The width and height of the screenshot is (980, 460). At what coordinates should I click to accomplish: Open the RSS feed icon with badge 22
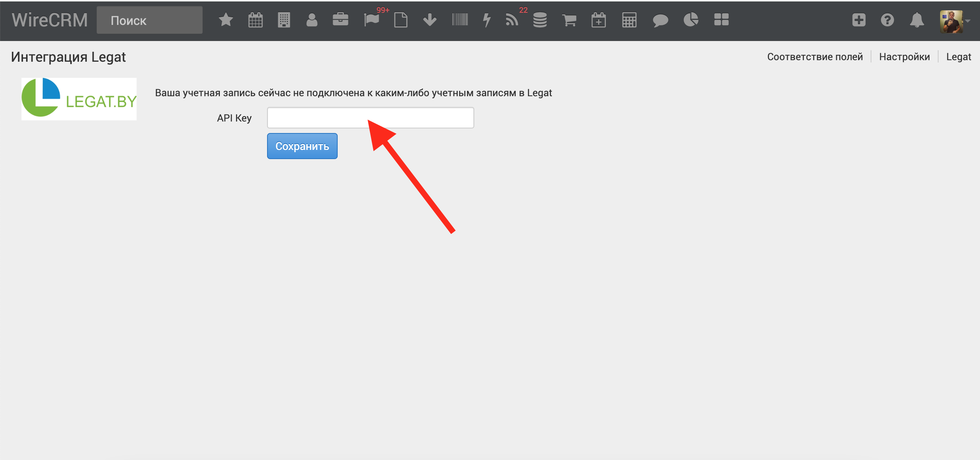512,20
